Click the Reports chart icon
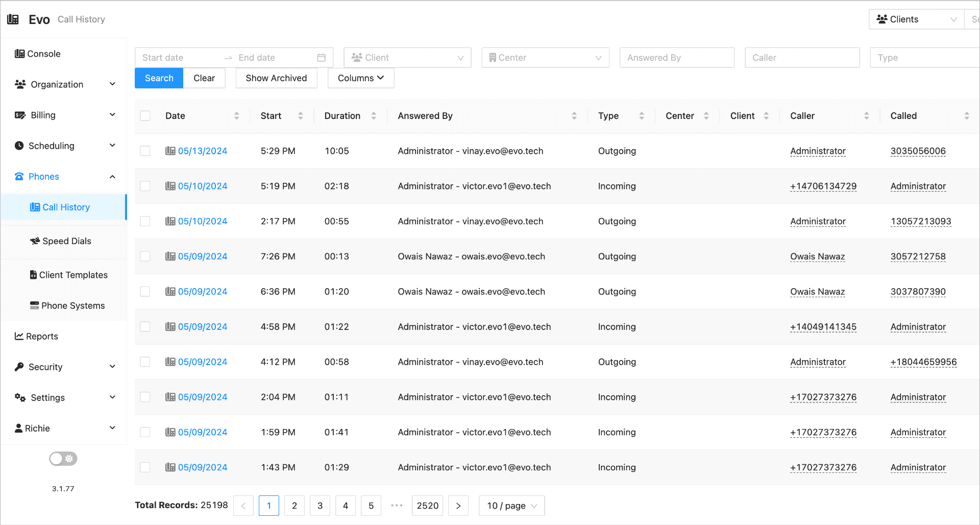980x525 pixels. pos(19,336)
